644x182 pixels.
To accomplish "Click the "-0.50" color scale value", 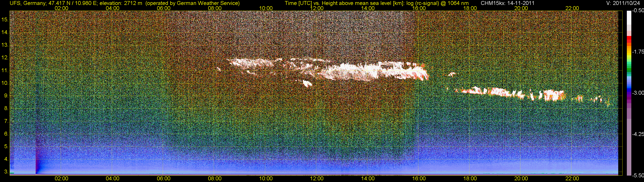I will point(638,11).
